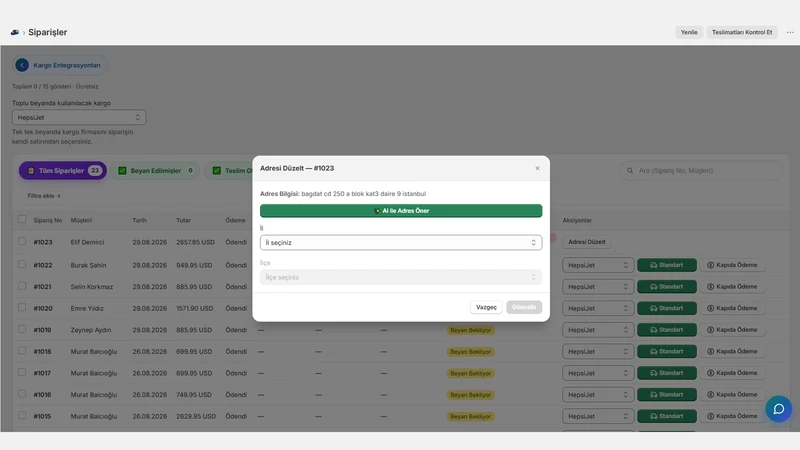The height and width of the screenshot is (450, 800).
Task: Open cargo dropdown for order #1022
Action: point(598,265)
